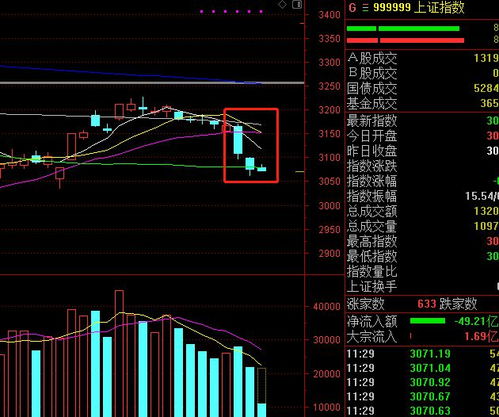Click the 最新指数 label

coord(372,121)
